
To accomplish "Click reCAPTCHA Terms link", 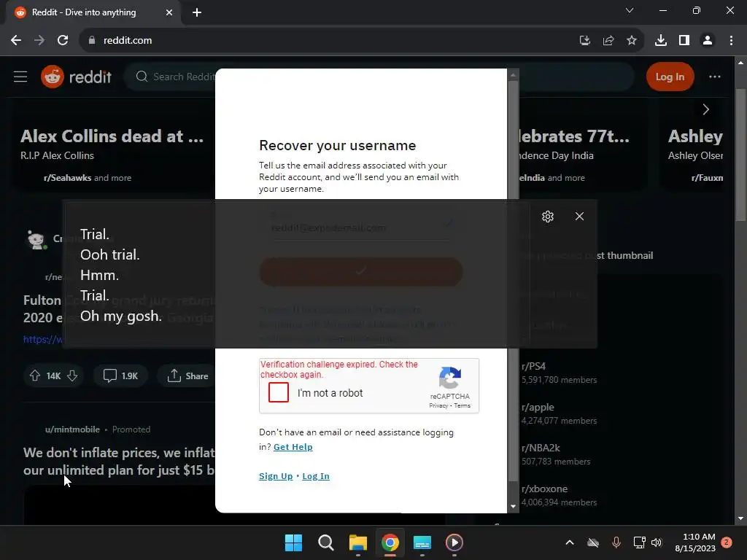I will [462, 405].
